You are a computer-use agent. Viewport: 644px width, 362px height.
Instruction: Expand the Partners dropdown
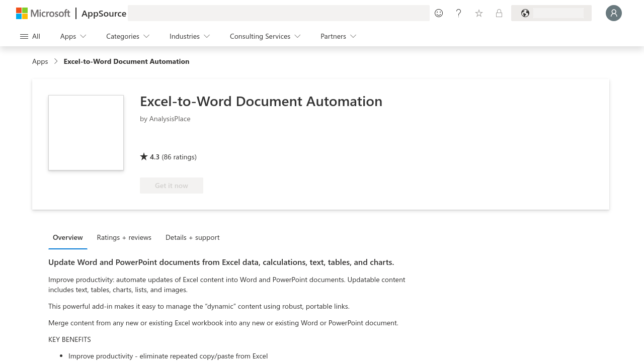point(338,36)
